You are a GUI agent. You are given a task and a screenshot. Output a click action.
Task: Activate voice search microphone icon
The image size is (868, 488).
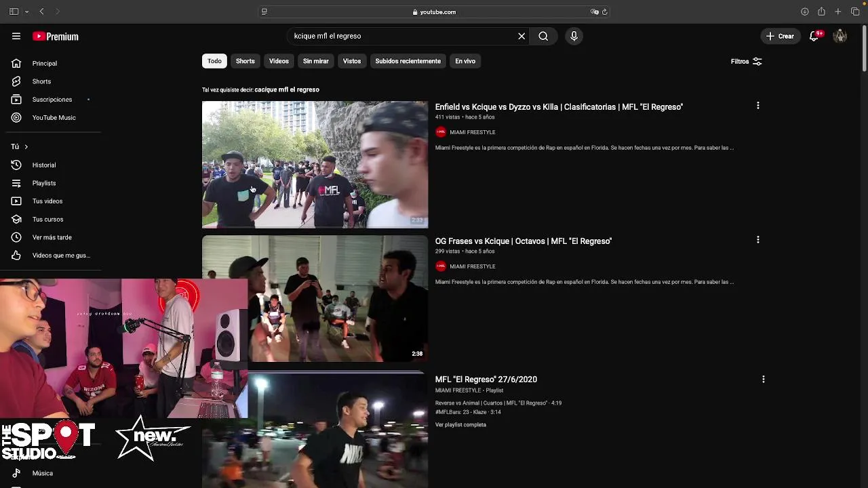point(574,36)
